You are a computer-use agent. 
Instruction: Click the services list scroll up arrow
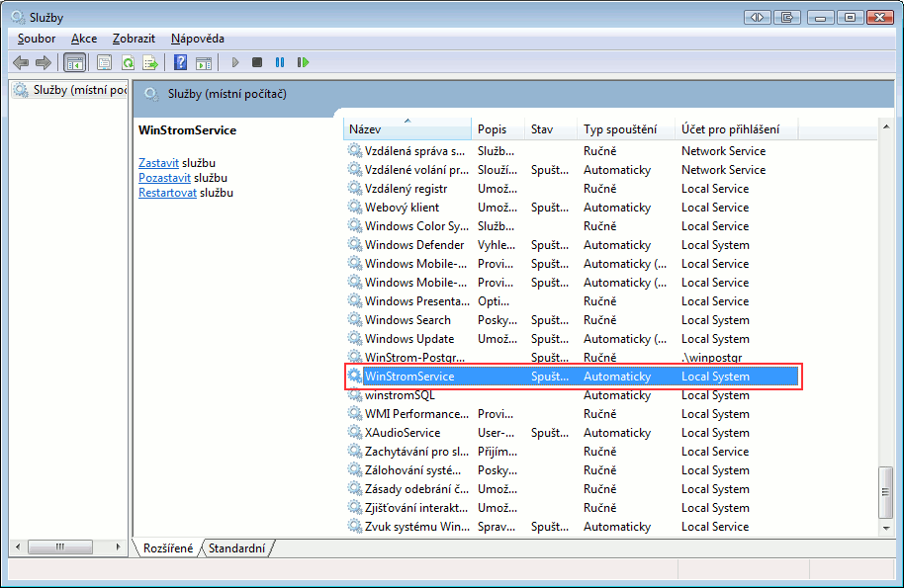[x=886, y=126]
